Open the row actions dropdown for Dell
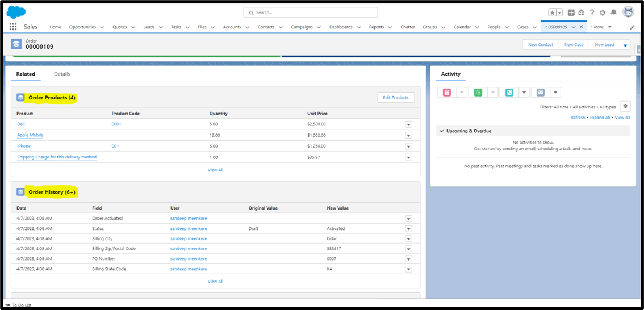Viewport: 644px width, 310px height. (408, 124)
